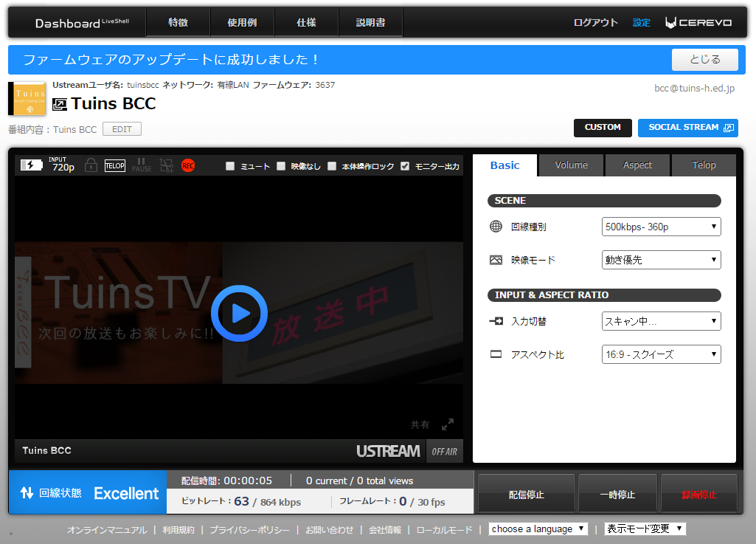Open the choose a language dropdown
The height and width of the screenshot is (544, 756).
tap(537, 528)
